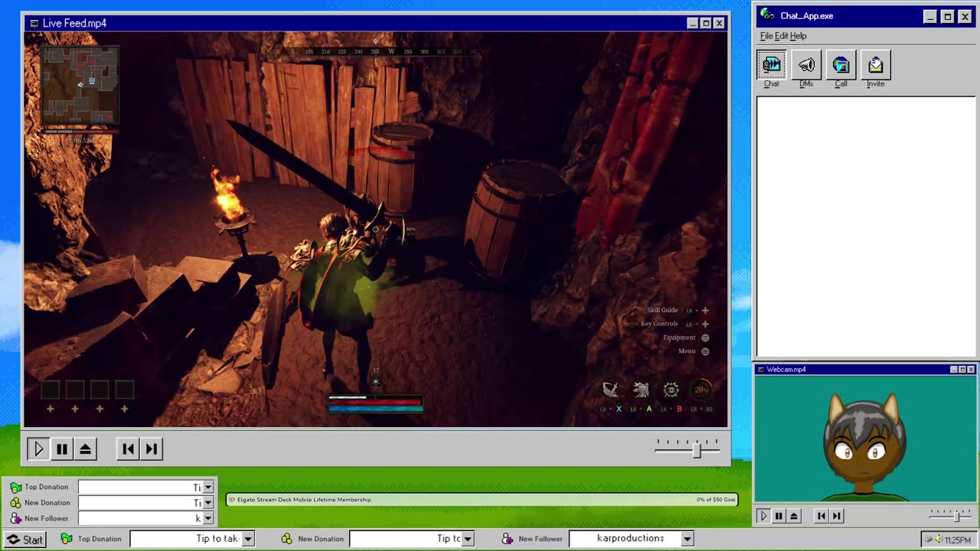980x551 pixels.
Task: Click the Start button on taskbar
Action: point(25,540)
